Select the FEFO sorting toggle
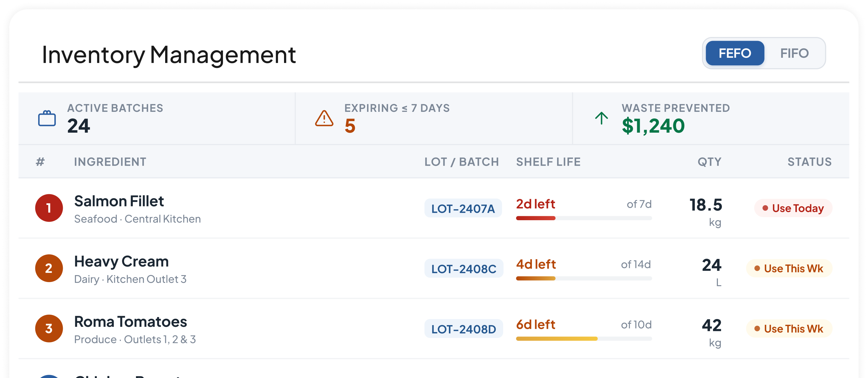The image size is (868, 378). click(735, 53)
